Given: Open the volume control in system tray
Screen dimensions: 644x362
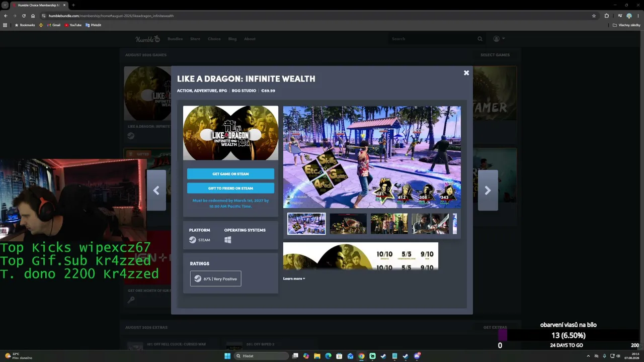Looking at the screenshot, I should click(x=618, y=356).
